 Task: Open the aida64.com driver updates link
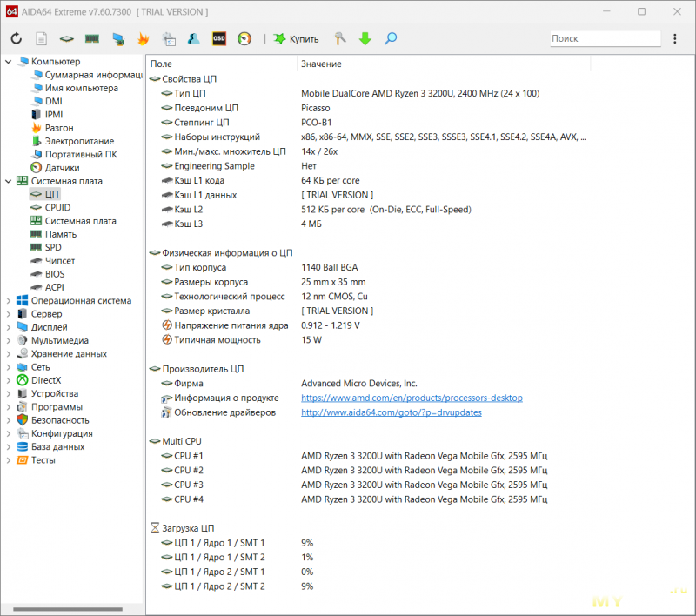pyautogui.click(x=391, y=412)
